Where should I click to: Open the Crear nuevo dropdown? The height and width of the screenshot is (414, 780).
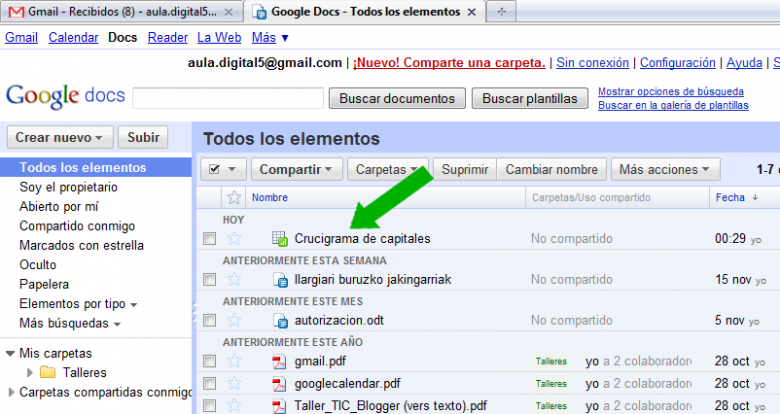point(60,137)
